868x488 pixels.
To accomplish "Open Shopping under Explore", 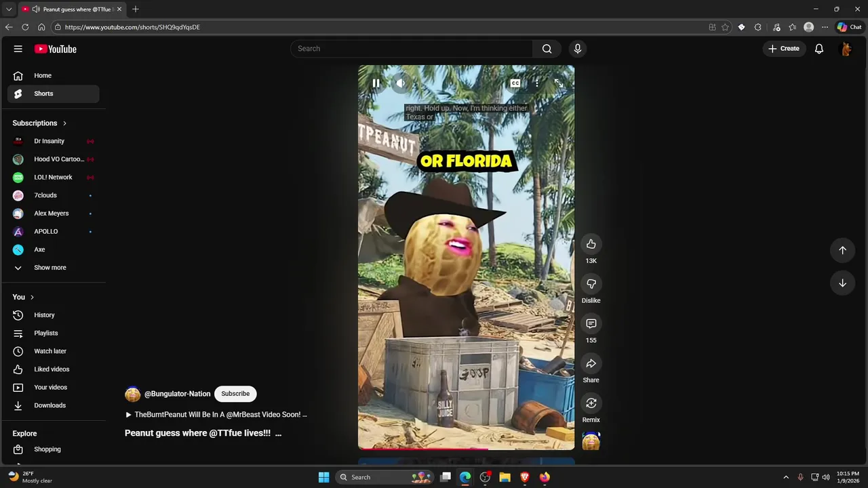I will [54, 449].
